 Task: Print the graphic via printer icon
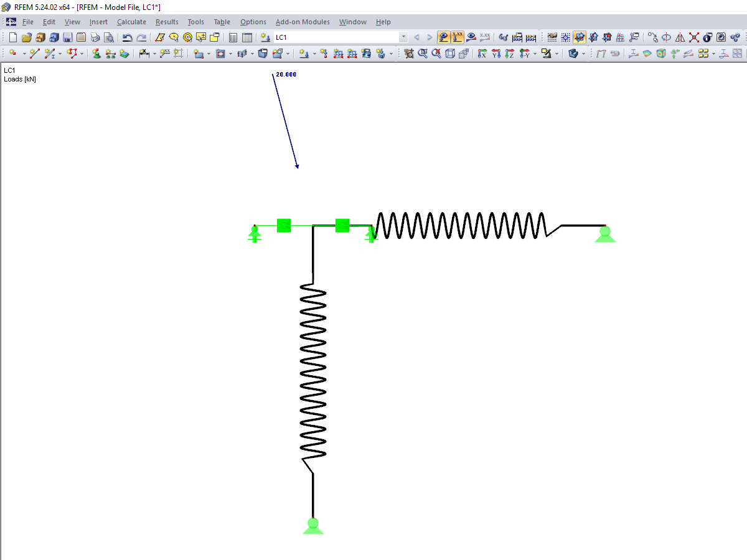pyautogui.click(x=95, y=37)
